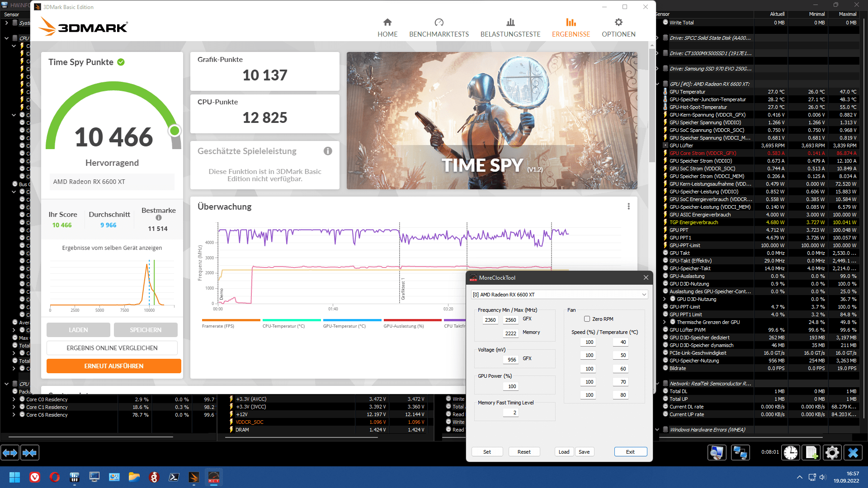Click HWiNFO reset clock icon
The height and width of the screenshot is (488, 868).
tap(791, 452)
